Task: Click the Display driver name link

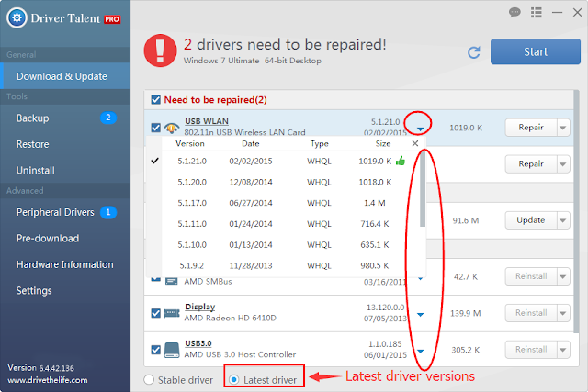Action: click(x=200, y=307)
